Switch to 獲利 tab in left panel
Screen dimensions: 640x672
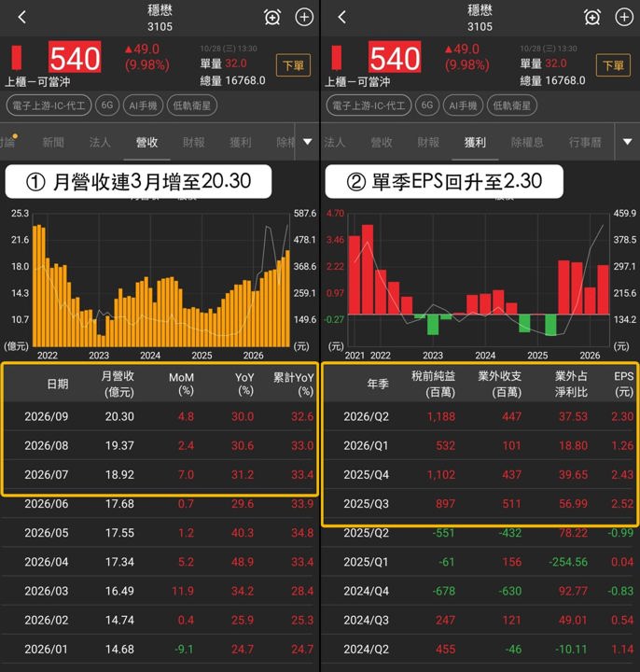click(241, 142)
